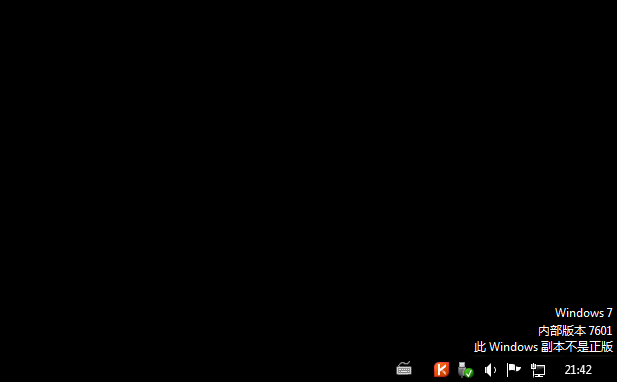
Task: Click the number 7601 in the watermark
Action: click(x=600, y=330)
